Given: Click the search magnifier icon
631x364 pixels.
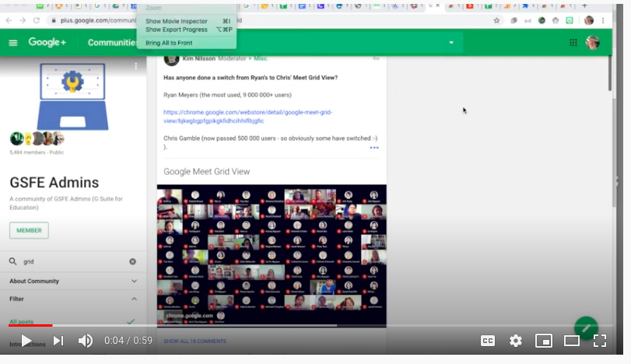Looking at the screenshot, I should tap(13, 261).
